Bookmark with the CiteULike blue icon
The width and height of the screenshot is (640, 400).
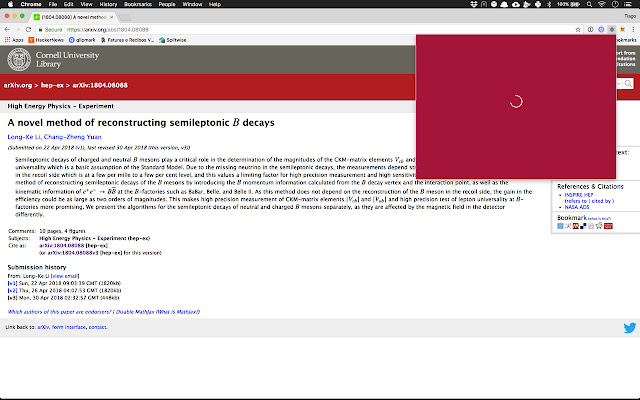click(x=560, y=226)
